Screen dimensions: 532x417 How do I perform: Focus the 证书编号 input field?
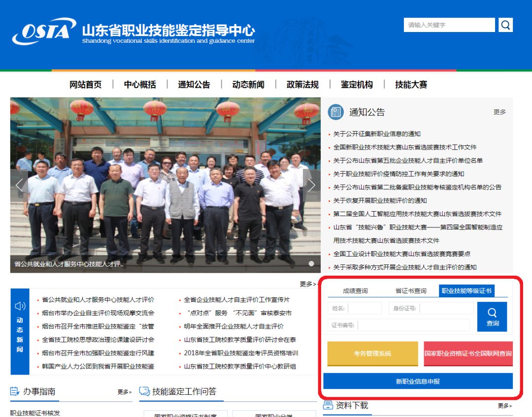pyautogui.click(x=399, y=325)
